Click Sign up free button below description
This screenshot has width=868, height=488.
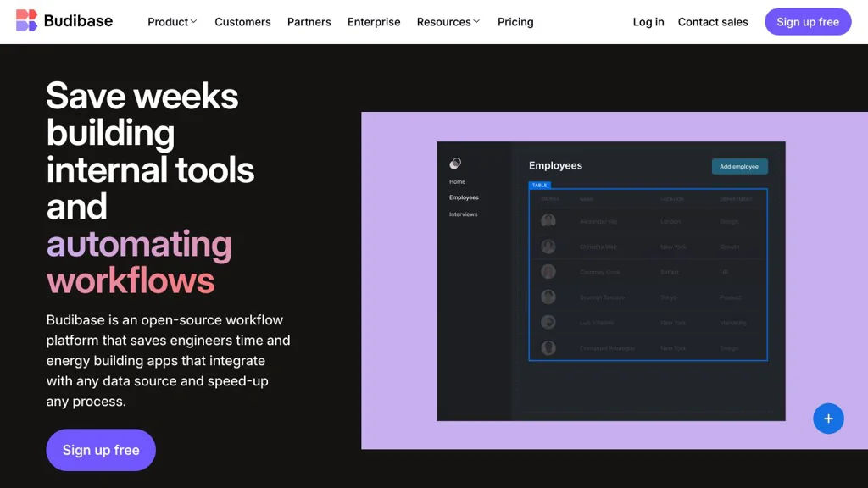[x=101, y=450]
